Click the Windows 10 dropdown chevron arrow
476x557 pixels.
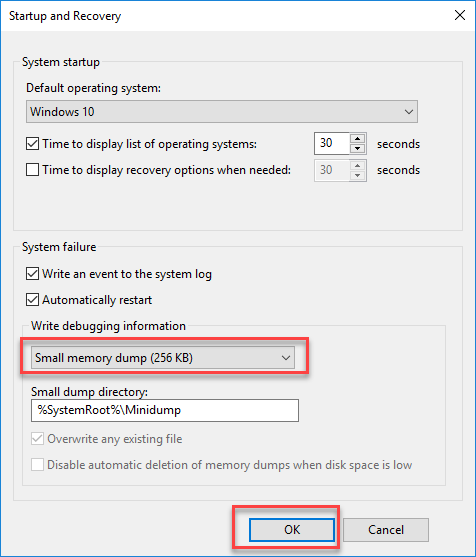409,112
